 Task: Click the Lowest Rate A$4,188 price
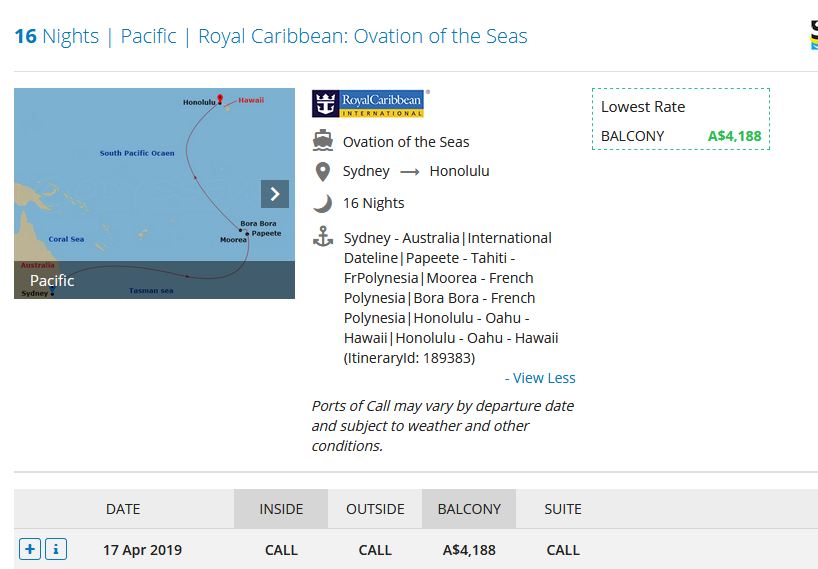734,136
